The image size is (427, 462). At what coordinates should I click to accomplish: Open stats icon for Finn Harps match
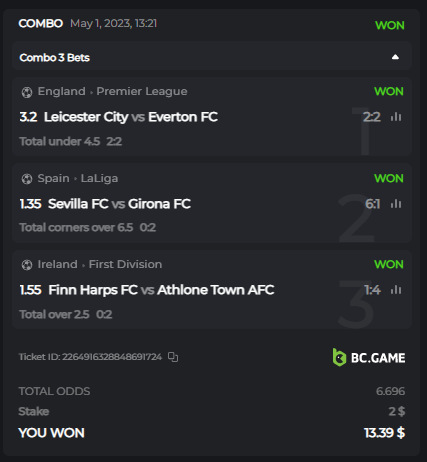click(396, 290)
